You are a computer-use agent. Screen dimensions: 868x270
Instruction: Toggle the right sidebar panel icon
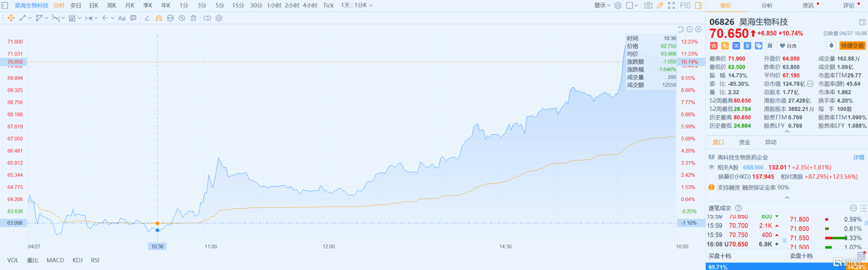tap(698, 6)
